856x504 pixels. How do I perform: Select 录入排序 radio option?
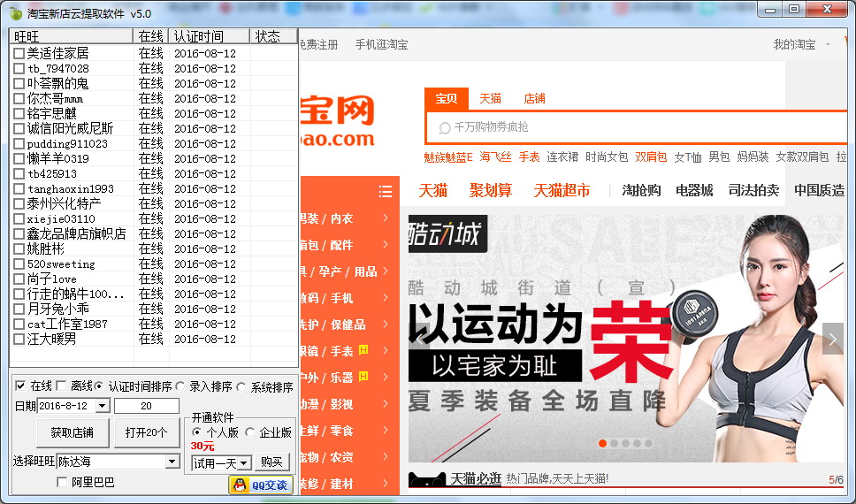[180, 386]
